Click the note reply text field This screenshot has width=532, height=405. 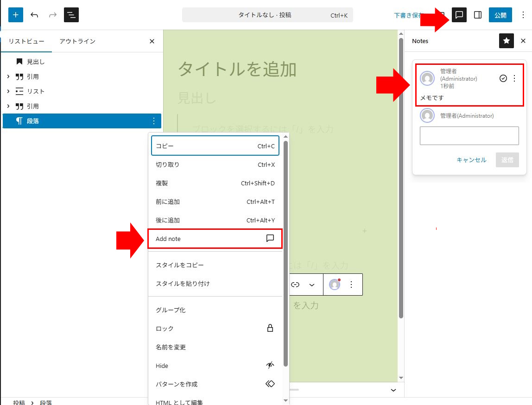(469, 136)
